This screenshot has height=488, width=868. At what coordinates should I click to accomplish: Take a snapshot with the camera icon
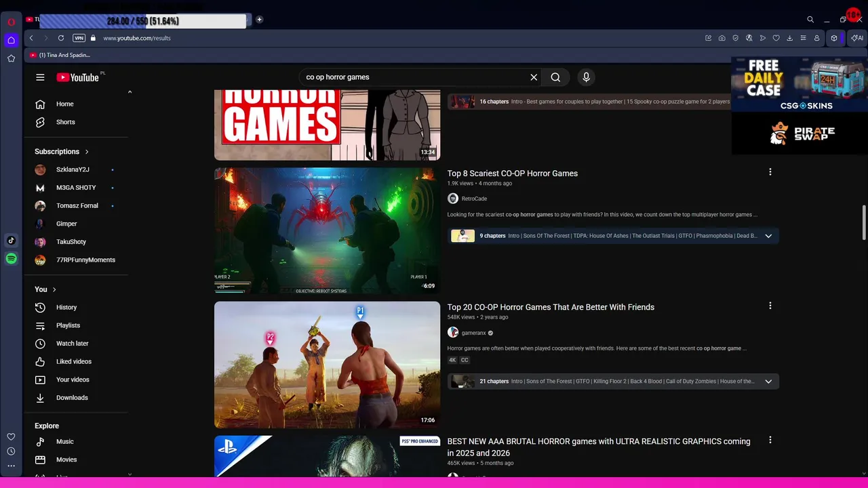(x=722, y=38)
